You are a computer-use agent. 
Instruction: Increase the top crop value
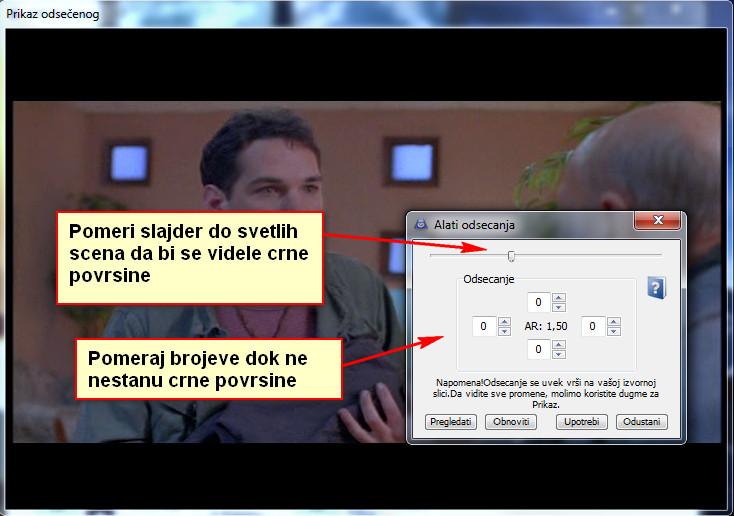pyautogui.click(x=558, y=298)
